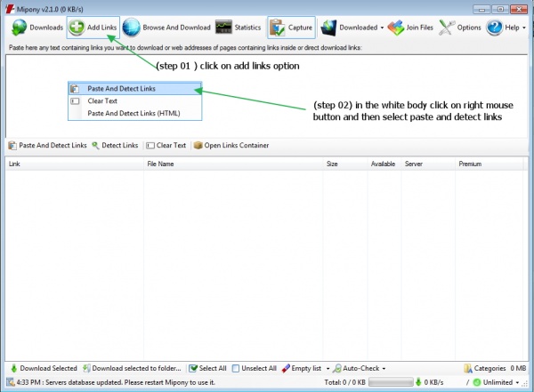Choose Paste And Detect Links in context menu
The height and width of the screenshot is (392, 534).
click(x=135, y=89)
